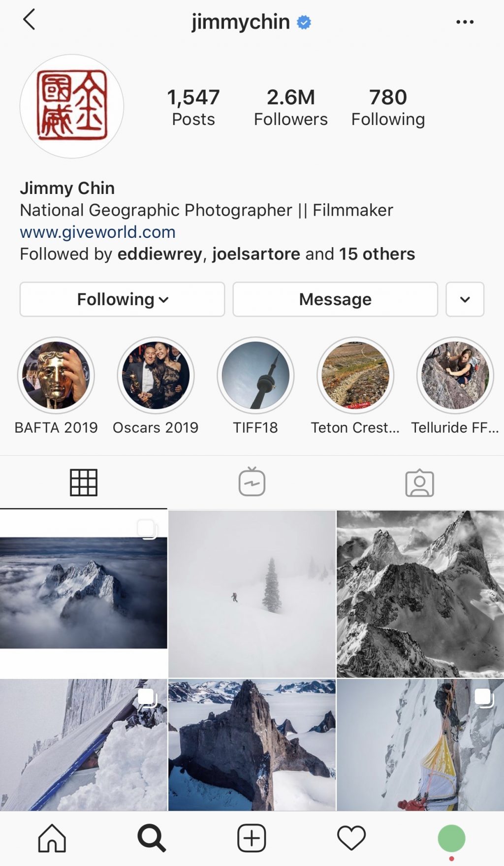The width and height of the screenshot is (504, 866).
Task: Show the tagged photos tab
Action: [x=419, y=482]
